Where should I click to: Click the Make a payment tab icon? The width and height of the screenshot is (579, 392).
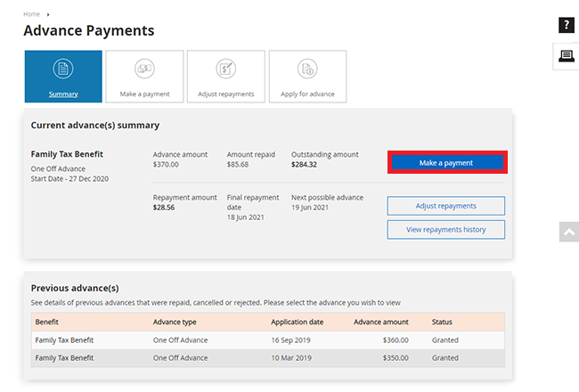point(144,69)
